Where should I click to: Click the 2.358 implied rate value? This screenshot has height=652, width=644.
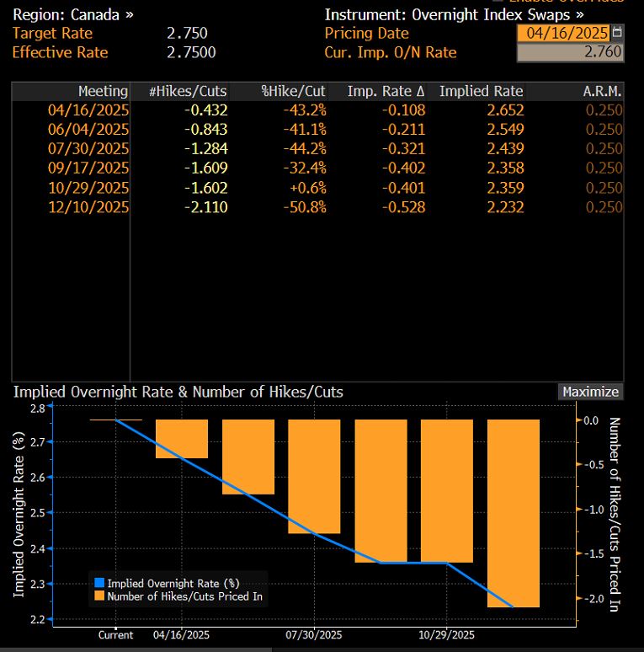pos(505,168)
